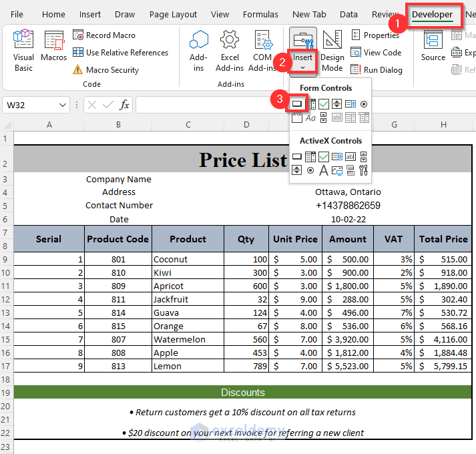Select Form Controls Combo Box
This screenshot has width=476, height=454.
[310, 104]
